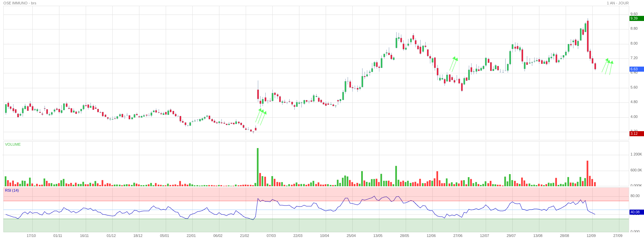Screen dimensions: 644x239
Task: Click the 12/06 date label
Action: 431,236
